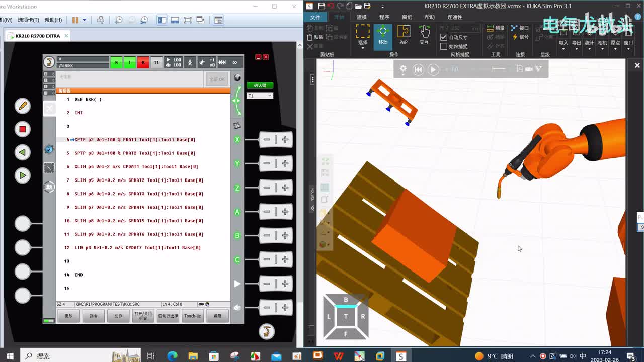Jog X axis in the minus direction
Viewport: 644px width, 362px height.
click(267, 140)
